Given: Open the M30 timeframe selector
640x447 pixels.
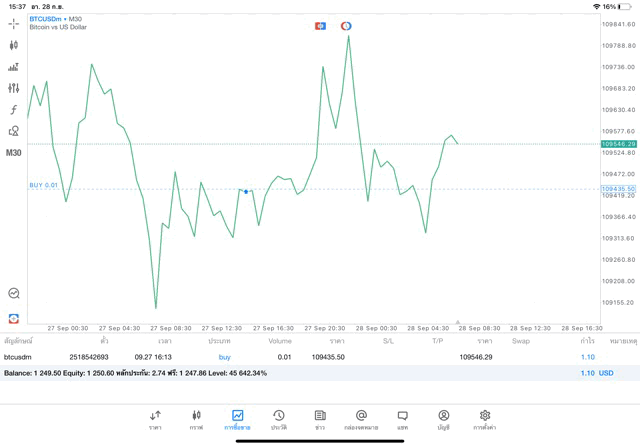Looking at the screenshot, I should (13, 153).
